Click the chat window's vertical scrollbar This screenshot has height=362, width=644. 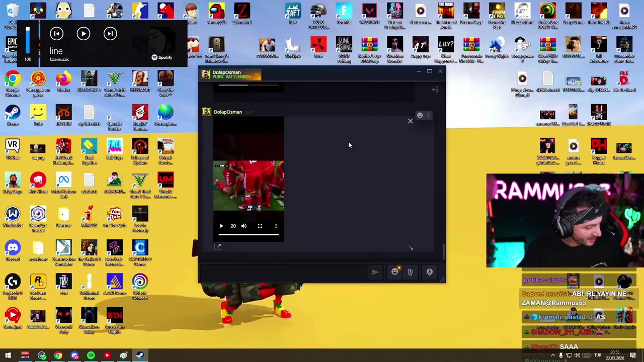[x=443, y=251]
